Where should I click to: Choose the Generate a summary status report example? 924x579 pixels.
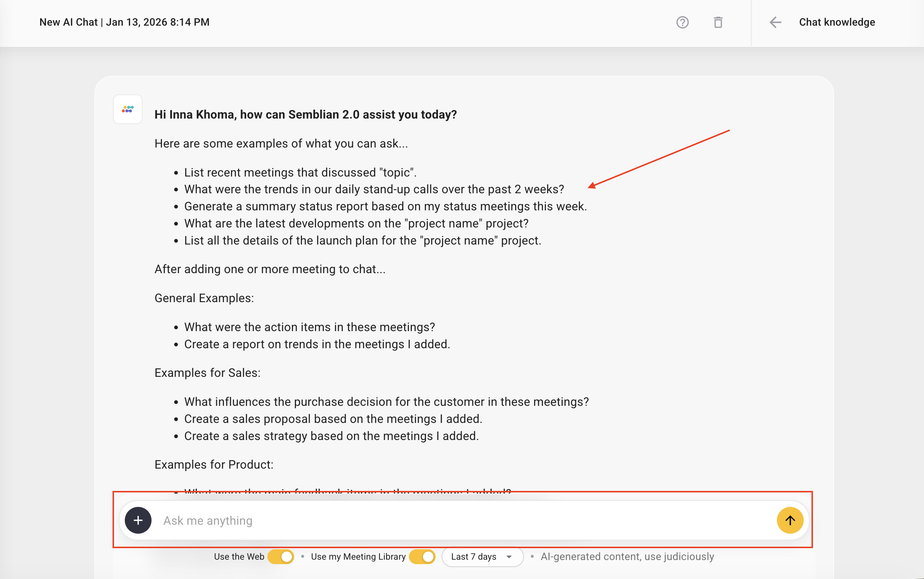385,206
